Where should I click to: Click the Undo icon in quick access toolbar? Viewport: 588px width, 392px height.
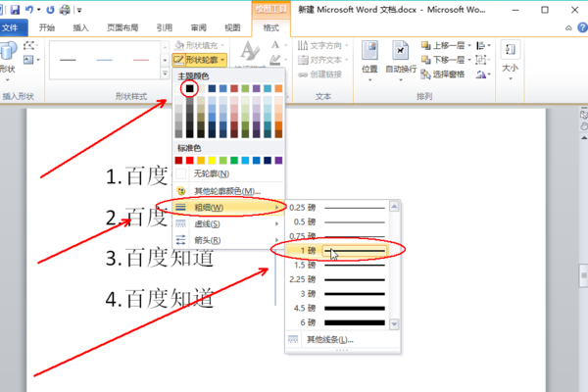point(29,10)
